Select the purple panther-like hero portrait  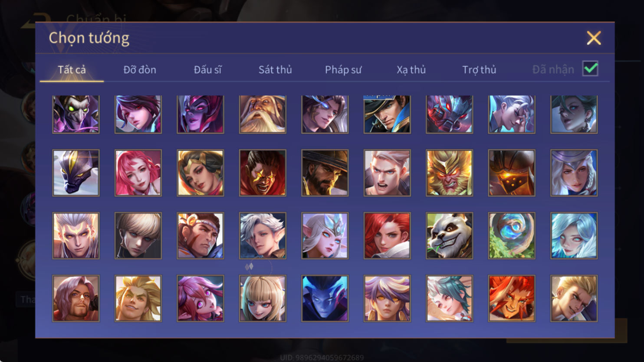click(x=76, y=173)
